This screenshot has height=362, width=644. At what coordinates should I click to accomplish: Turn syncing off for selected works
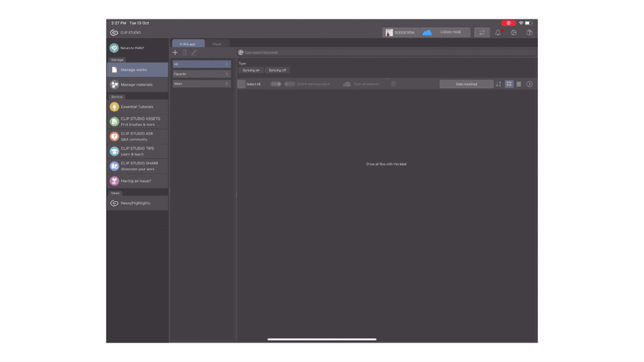(x=290, y=84)
